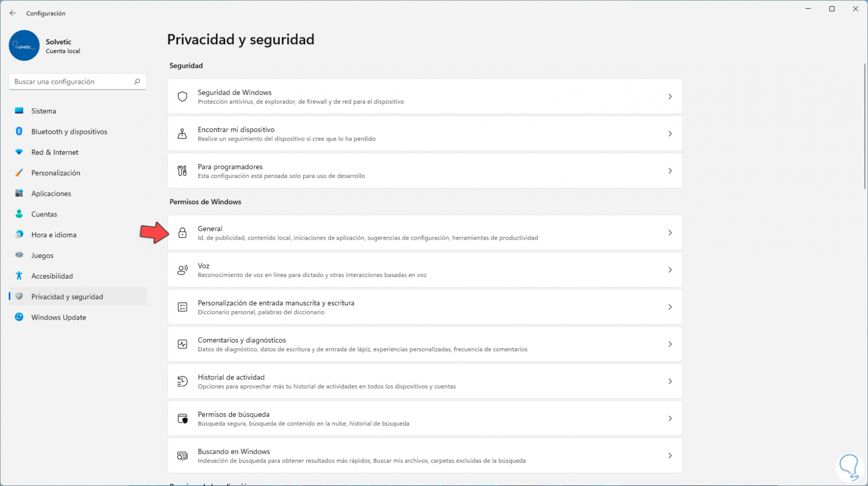Click the Seguridad de Windows shield icon
Viewport: 868px width, 486px height.
click(x=183, y=96)
